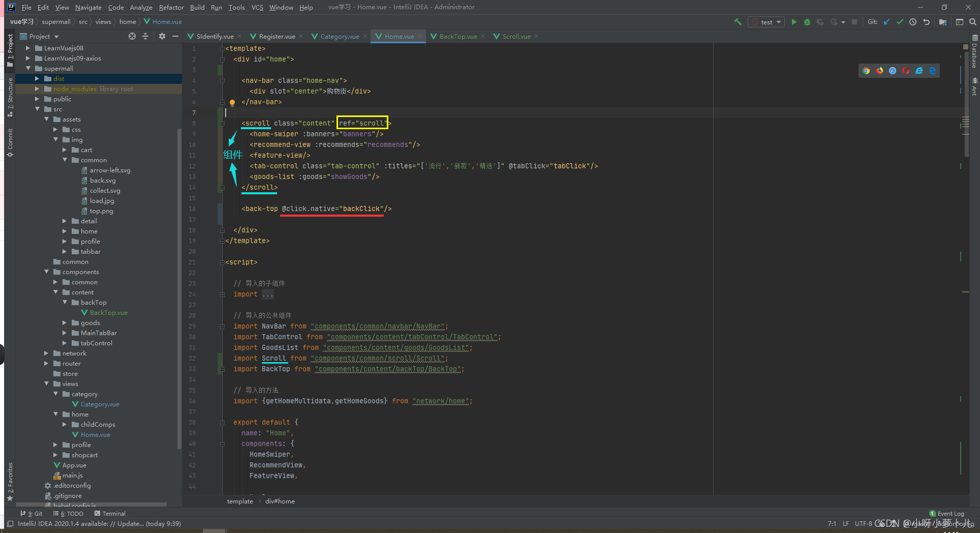The width and height of the screenshot is (980, 533).
Task: Click the div#home breadcrumb
Action: coord(280,501)
